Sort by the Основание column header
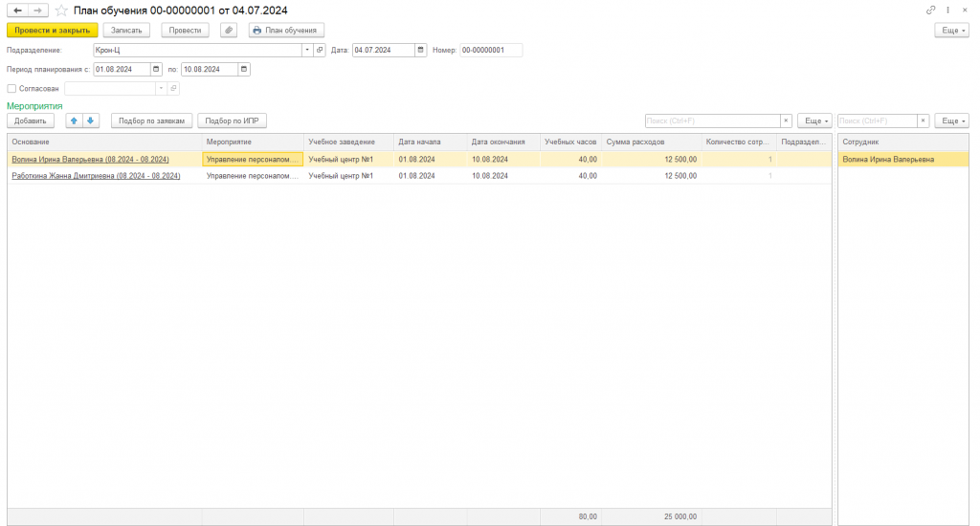Screen dimensions: 980x526 pyautogui.click(x=104, y=142)
